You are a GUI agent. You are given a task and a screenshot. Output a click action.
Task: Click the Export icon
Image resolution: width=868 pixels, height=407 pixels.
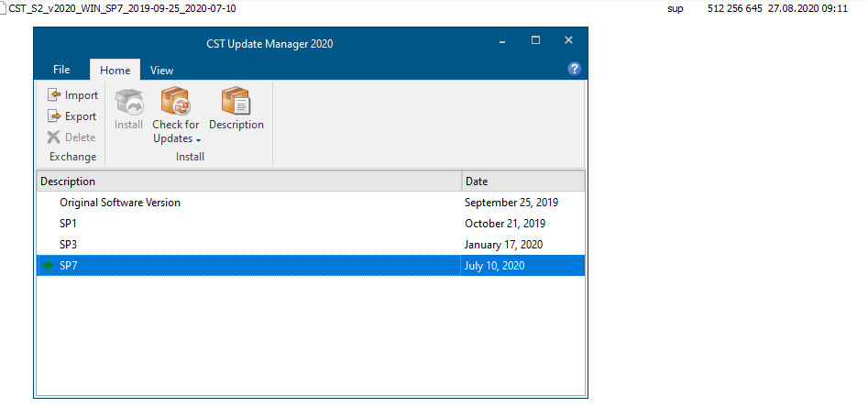[x=54, y=116]
